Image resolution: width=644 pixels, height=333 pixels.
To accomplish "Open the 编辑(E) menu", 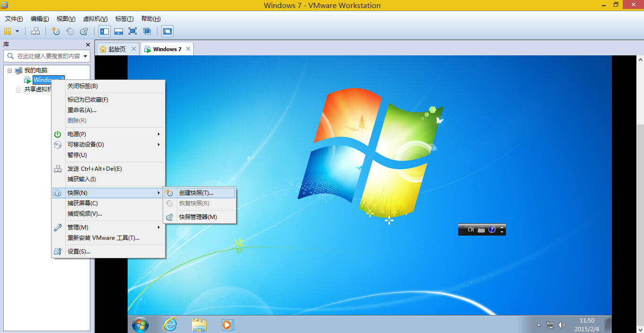I will click(x=40, y=19).
